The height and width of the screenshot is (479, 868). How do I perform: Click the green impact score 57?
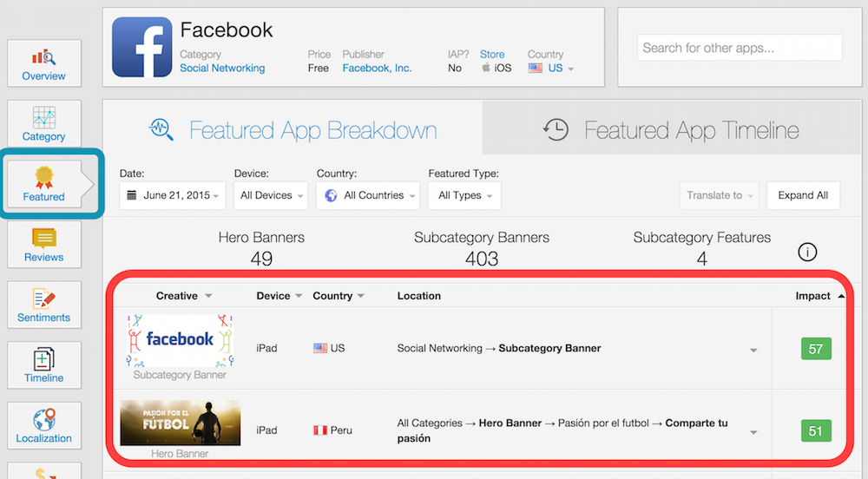point(816,349)
